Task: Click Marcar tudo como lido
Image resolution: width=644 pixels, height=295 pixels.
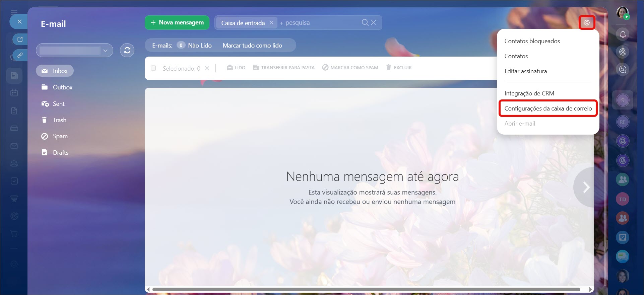Action: click(252, 45)
